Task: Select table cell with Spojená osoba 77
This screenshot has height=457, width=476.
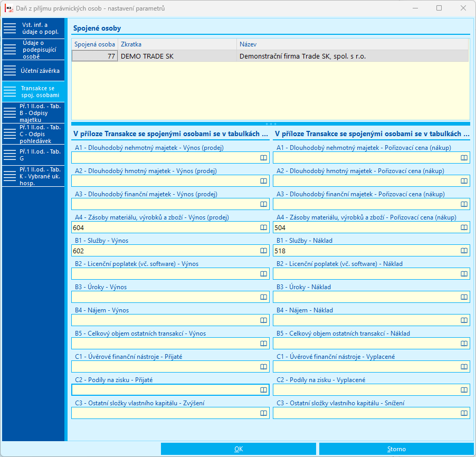Action: (x=94, y=56)
